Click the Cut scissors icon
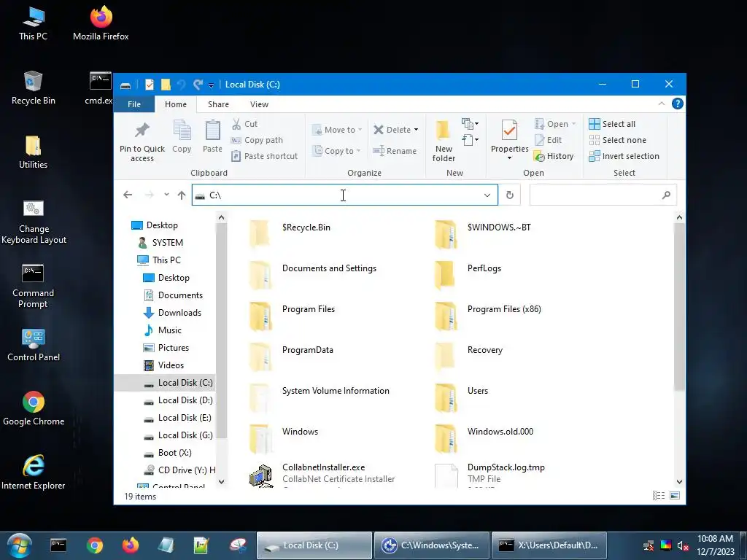747x560 pixels. 236,124
